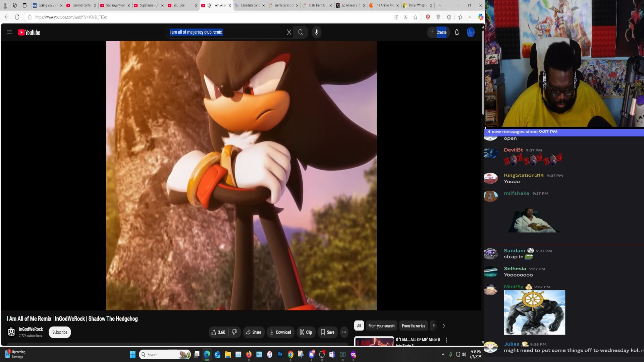The image size is (644, 362).
Task: Open the clock and date panel
Action: pos(476,354)
